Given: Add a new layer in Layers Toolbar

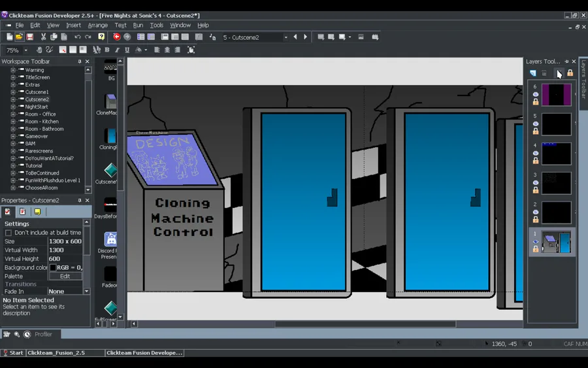Looking at the screenshot, I should pyautogui.click(x=533, y=73).
